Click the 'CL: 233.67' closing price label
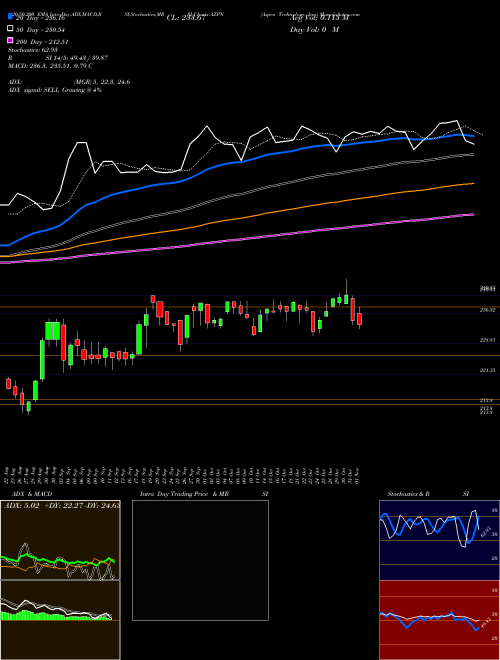The height and width of the screenshot is (660, 500). point(186,18)
